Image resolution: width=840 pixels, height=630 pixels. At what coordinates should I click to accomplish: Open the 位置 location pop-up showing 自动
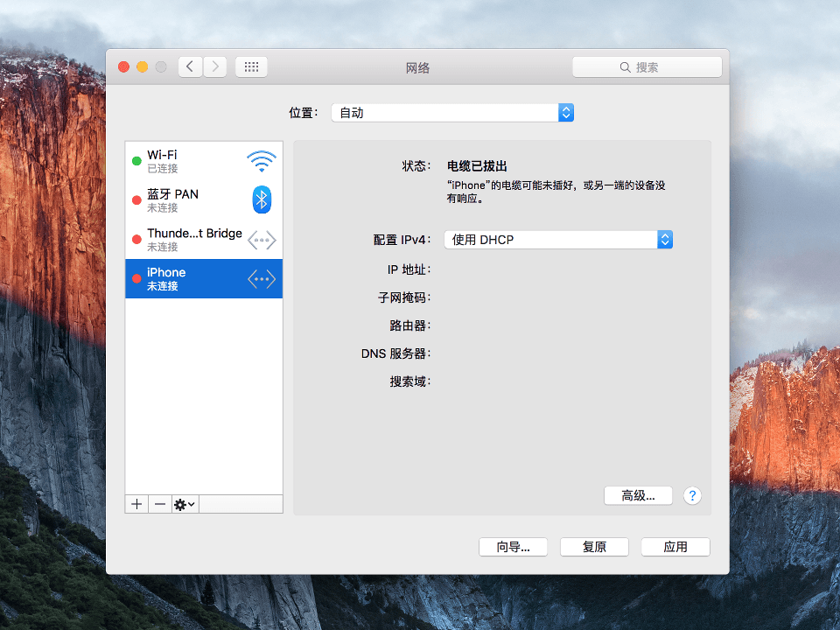coord(451,112)
